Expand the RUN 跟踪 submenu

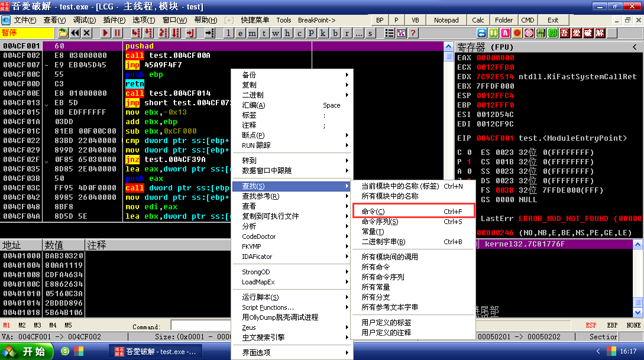292,145
